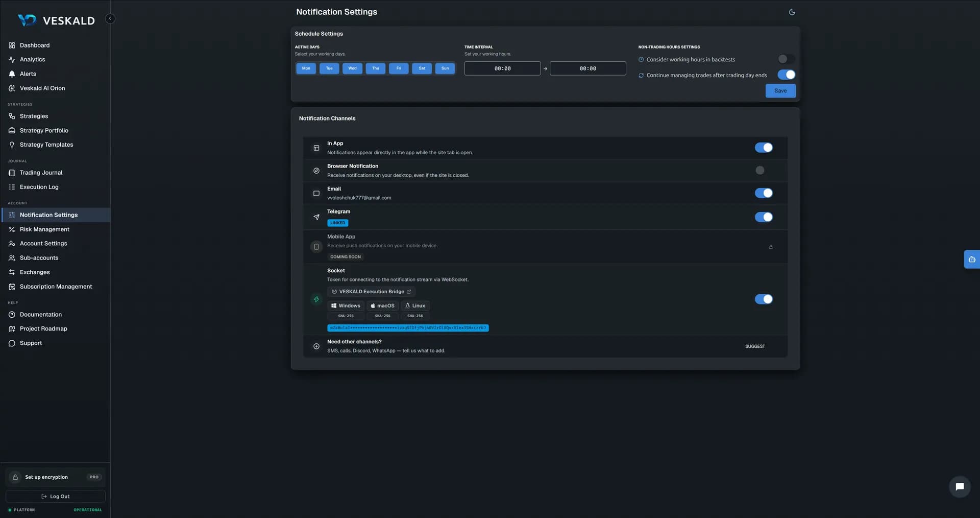Click the Subscription Management icon
This screenshot has width=980, height=518.
click(x=12, y=287)
